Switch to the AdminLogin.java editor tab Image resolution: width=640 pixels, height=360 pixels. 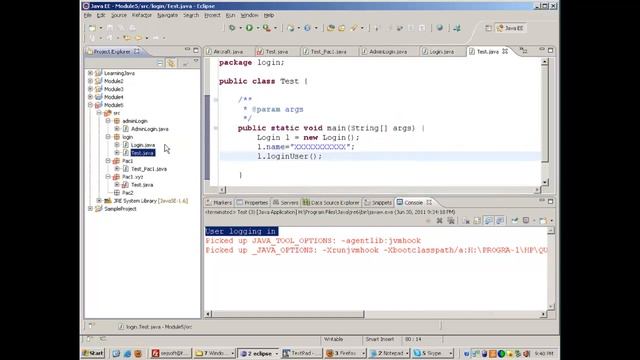(388, 52)
